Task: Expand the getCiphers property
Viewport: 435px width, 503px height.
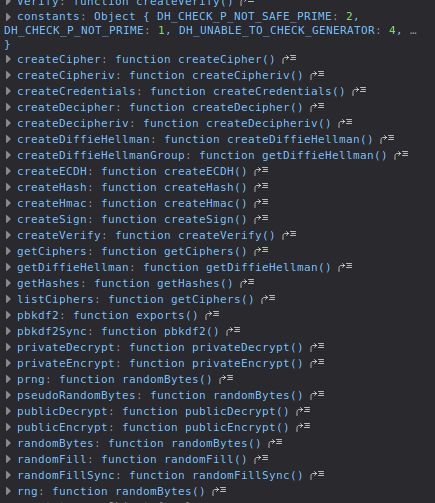Action: click(8, 251)
